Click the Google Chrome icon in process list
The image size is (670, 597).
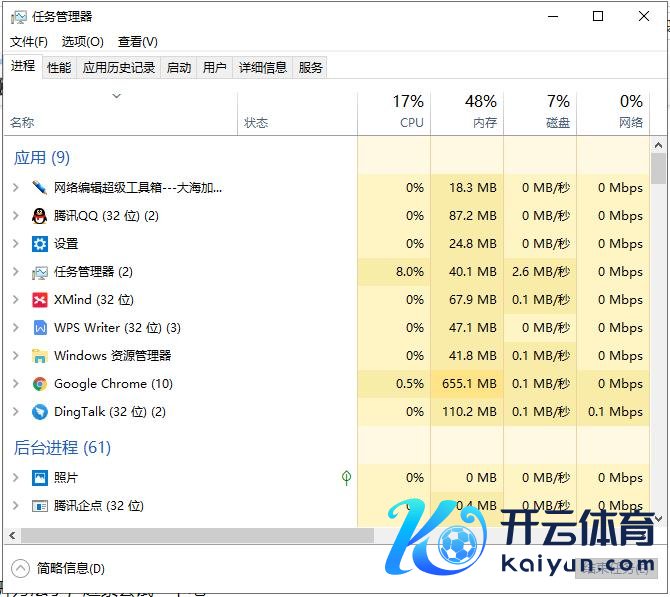point(40,384)
